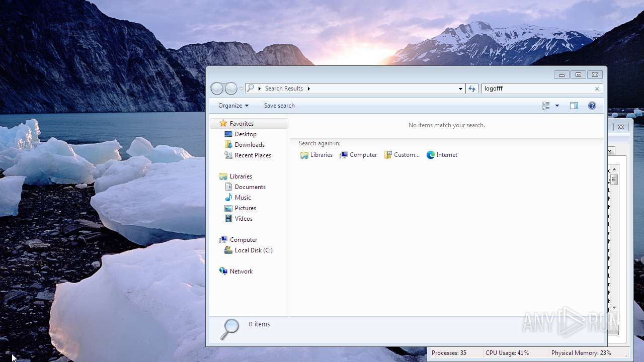Search again in Libraries
This screenshot has height=362, width=644.
[316, 155]
